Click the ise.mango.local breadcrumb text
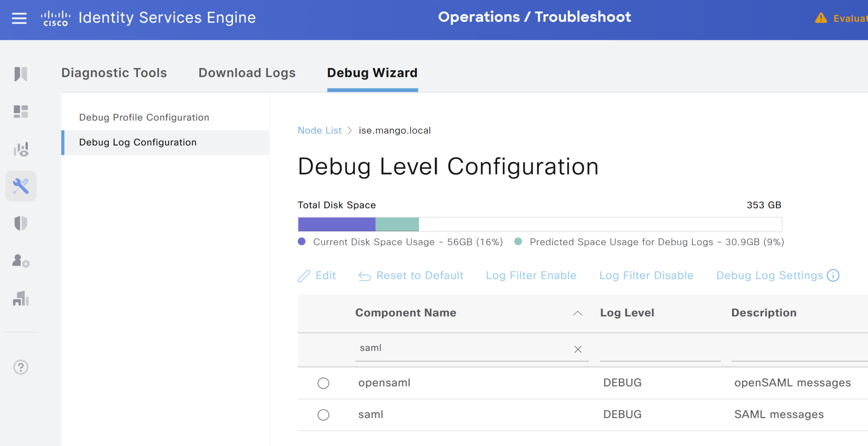Image resolution: width=868 pixels, height=446 pixels. 395,130
